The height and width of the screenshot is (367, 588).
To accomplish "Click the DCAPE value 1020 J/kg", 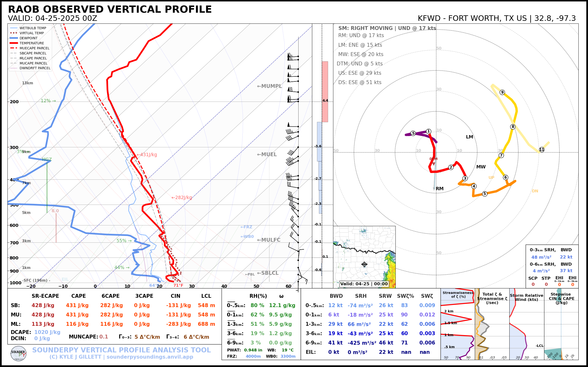I will coord(47,332).
